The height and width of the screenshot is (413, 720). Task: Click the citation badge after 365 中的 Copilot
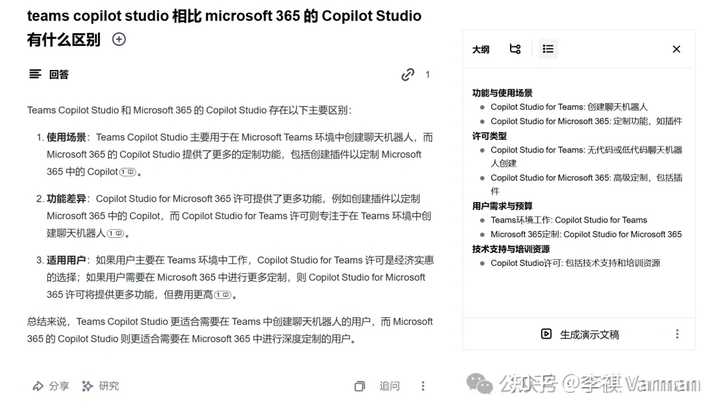point(128,172)
